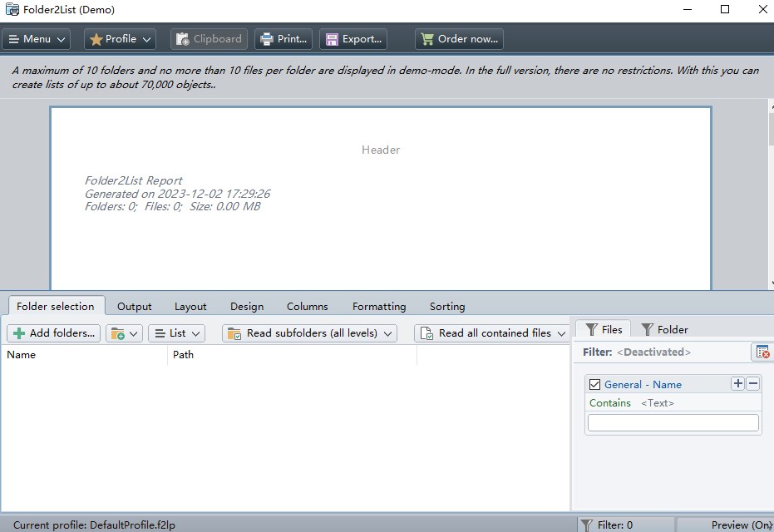The width and height of the screenshot is (774, 532).
Task: Click the minus icon to remove filter condition
Action: click(753, 383)
